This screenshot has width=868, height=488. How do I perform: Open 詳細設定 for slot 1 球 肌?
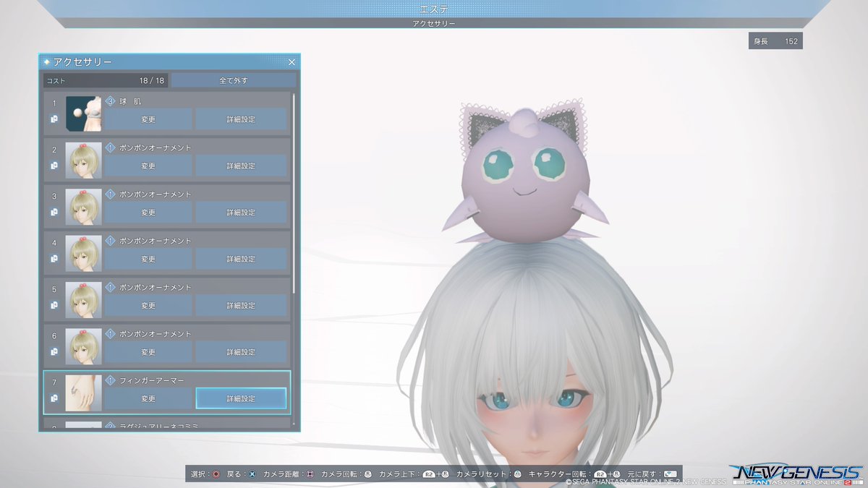click(x=241, y=119)
